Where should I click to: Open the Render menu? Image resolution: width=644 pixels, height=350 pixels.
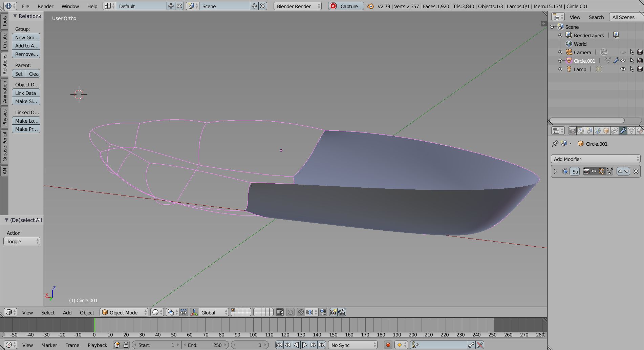(45, 6)
